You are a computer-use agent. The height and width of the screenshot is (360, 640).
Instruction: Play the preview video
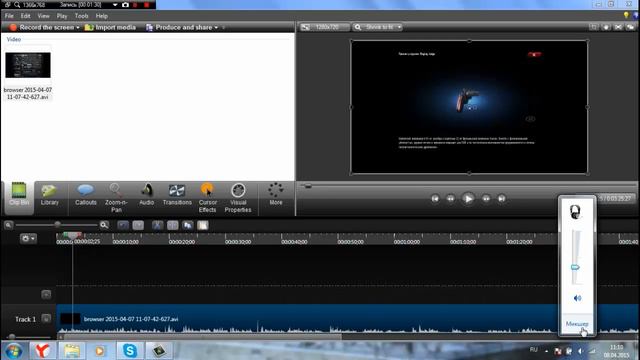468,199
